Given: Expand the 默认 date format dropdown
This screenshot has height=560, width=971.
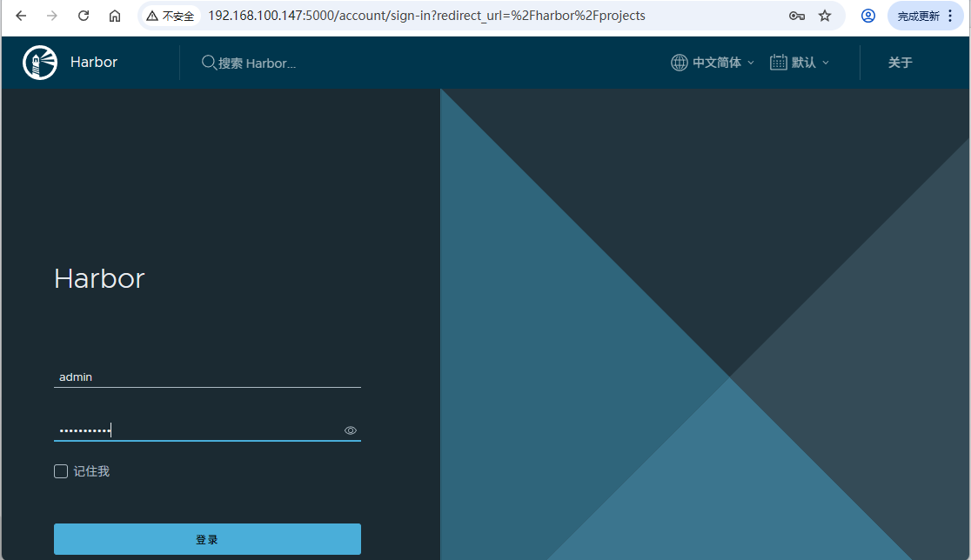Looking at the screenshot, I should click(810, 63).
